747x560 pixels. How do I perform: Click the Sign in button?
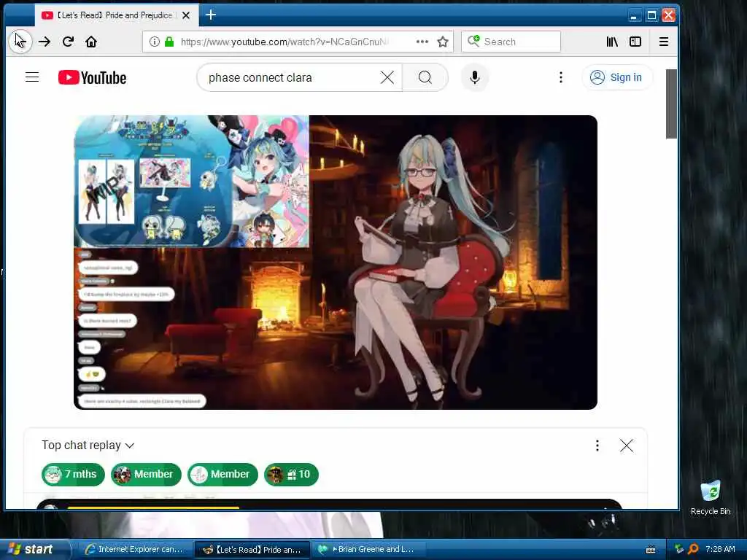click(x=616, y=77)
